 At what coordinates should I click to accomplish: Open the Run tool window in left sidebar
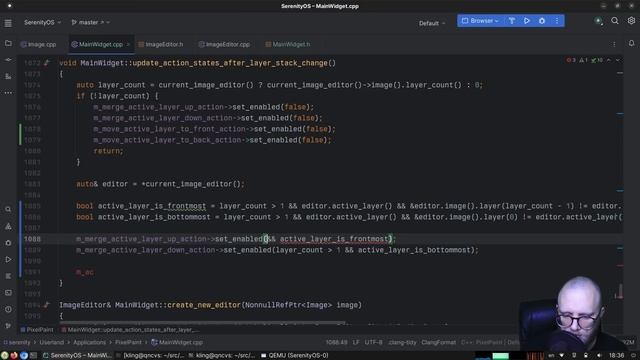(8, 260)
